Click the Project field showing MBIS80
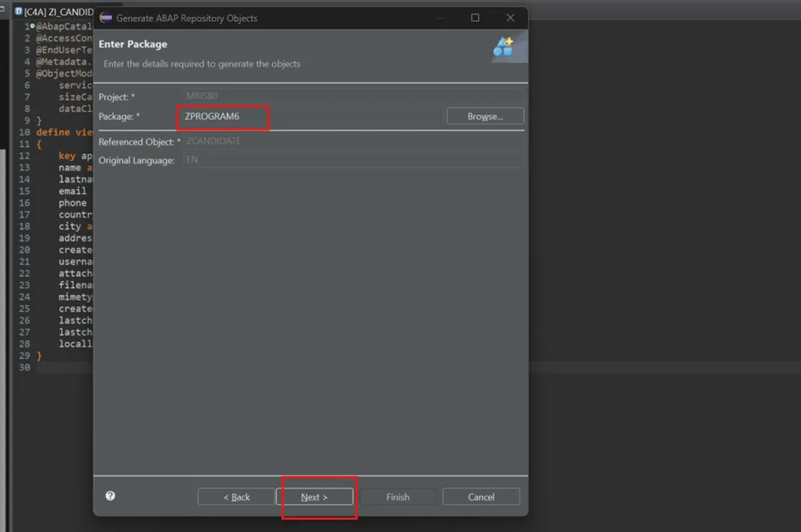801x532 pixels. pos(354,97)
